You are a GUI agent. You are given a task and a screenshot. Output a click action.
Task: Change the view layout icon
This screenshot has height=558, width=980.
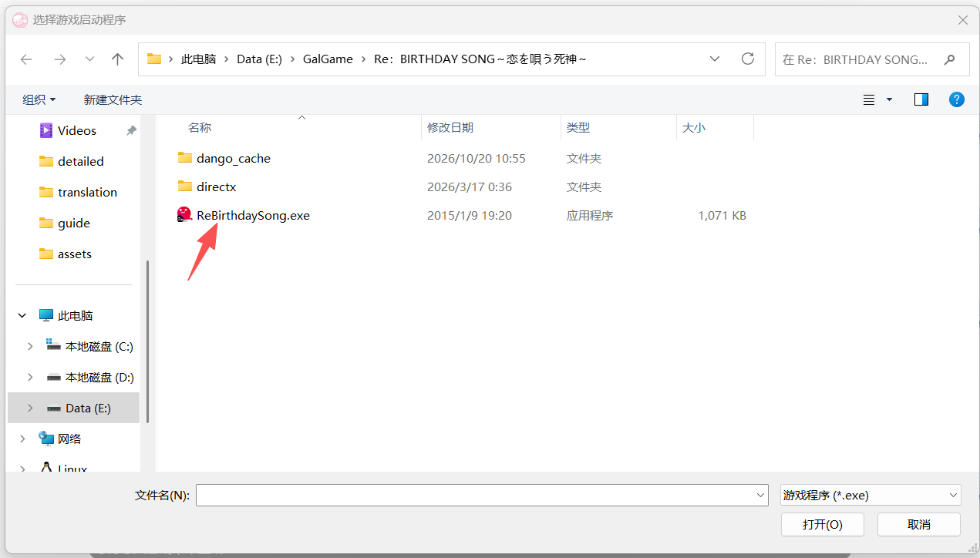coord(869,99)
